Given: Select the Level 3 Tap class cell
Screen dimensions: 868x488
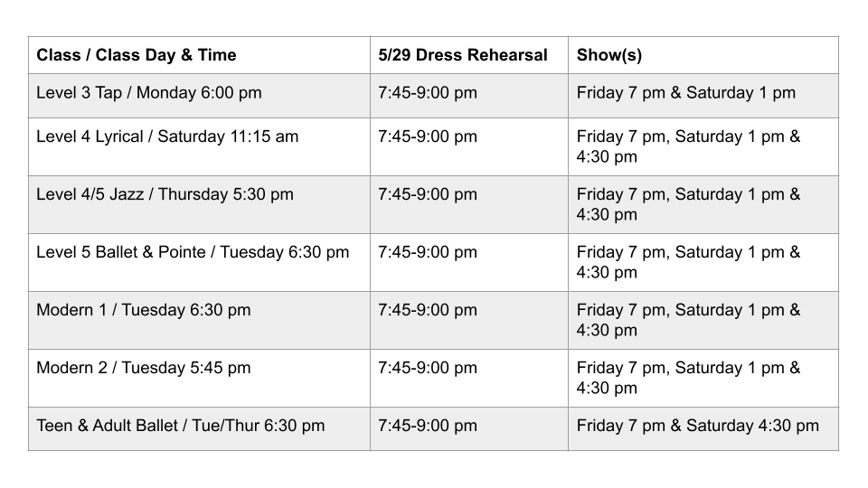Looking at the screenshot, I should [x=199, y=96].
